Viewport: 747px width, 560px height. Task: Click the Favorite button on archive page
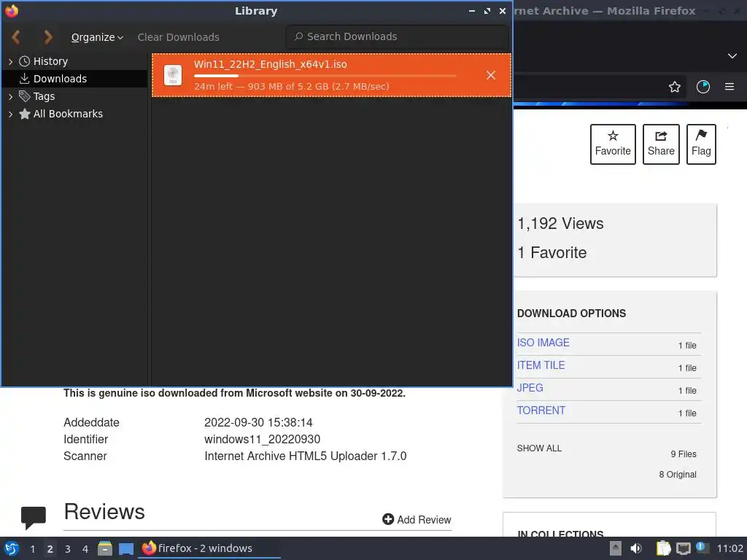613,144
